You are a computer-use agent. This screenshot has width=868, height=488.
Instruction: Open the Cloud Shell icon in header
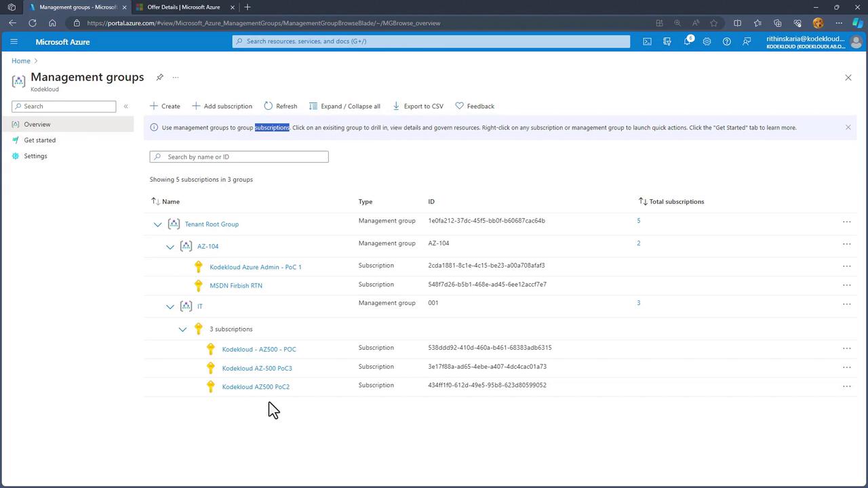coord(647,41)
